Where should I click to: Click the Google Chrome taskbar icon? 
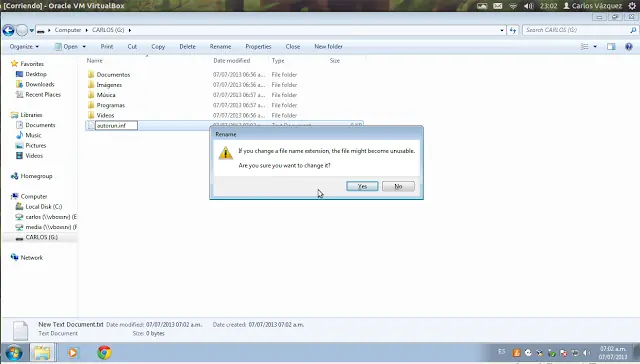click(104, 352)
